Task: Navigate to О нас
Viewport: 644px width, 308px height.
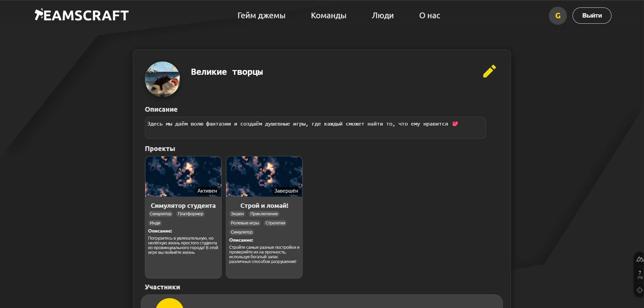Action: (x=430, y=16)
